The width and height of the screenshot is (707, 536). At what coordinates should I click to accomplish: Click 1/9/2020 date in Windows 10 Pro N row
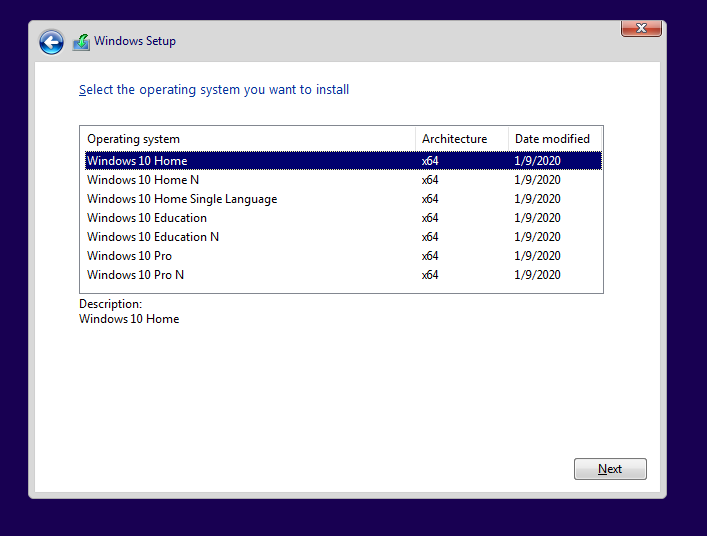tap(537, 275)
